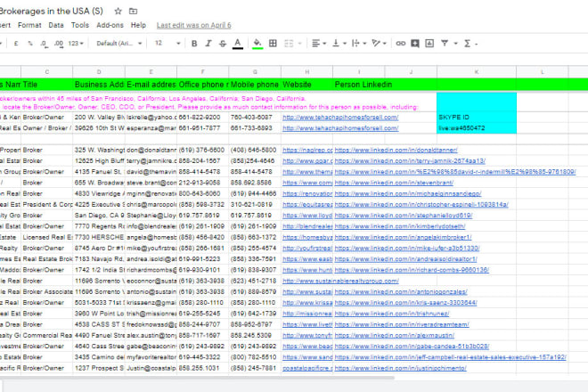Open the Help menu
The width and height of the screenshot is (588, 392).
138,25
